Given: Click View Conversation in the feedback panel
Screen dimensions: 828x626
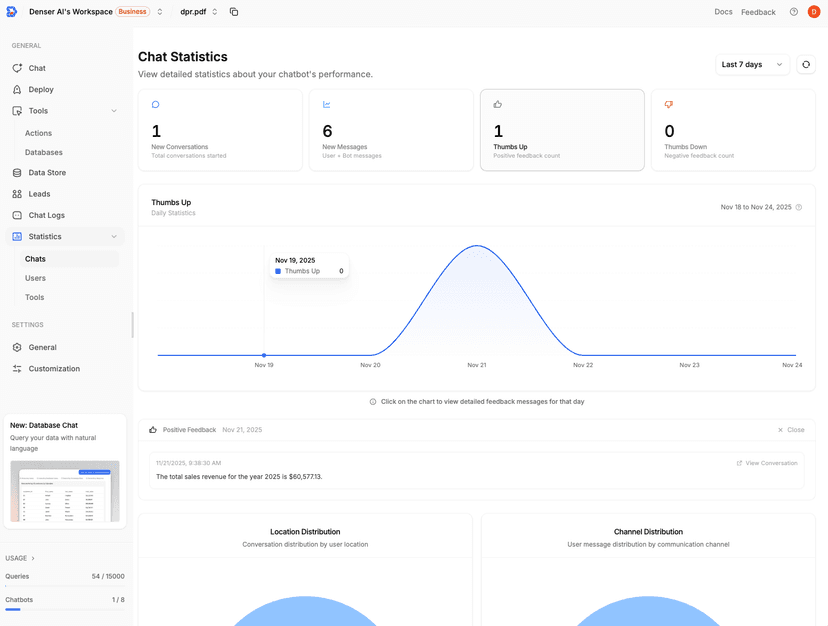Looking at the screenshot, I should 765,463.
